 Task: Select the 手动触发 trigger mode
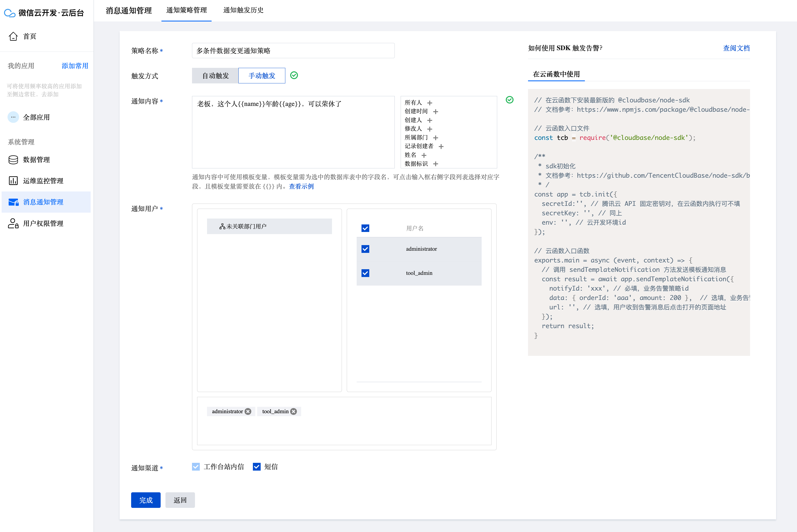tap(261, 76)
